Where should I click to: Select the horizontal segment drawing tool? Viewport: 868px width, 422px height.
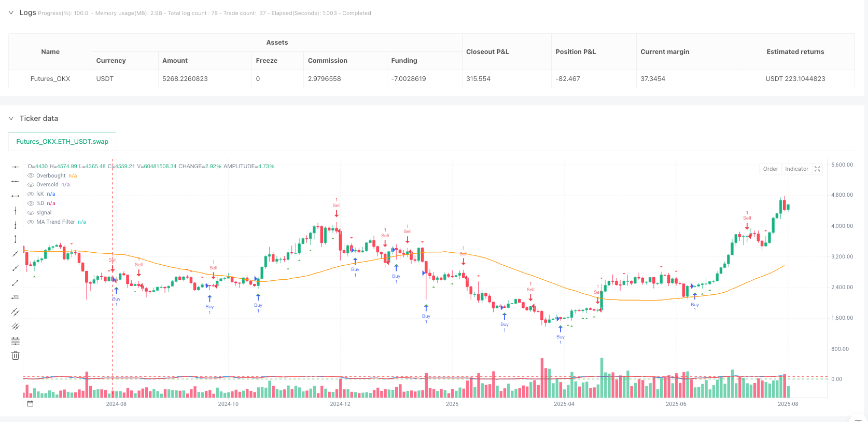[16, 196]
